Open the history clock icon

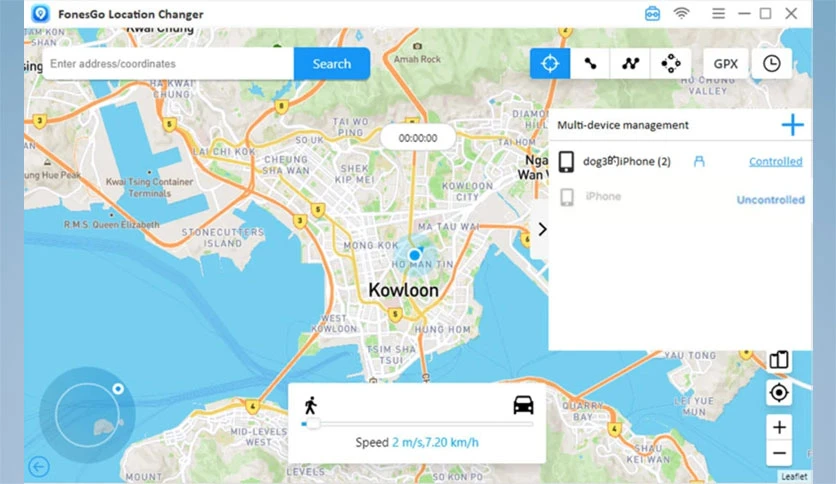[x=771, y=63]
